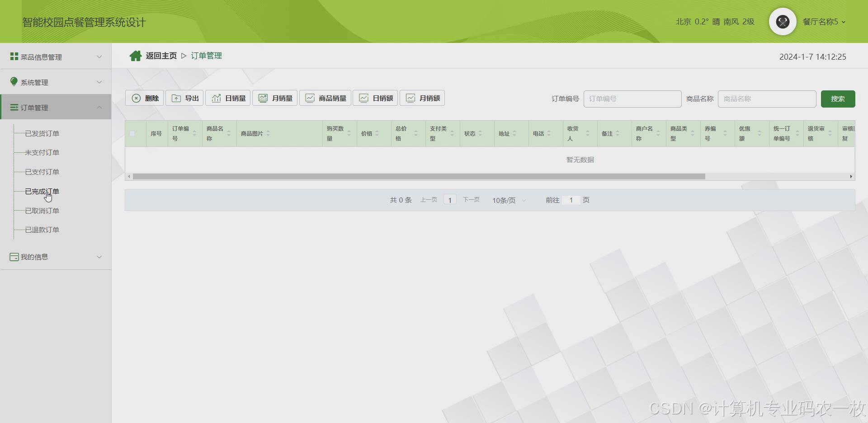Open the daily revenue (日销额) report
868x423 pixels.
pyautogui.click(x=375, y=98)
